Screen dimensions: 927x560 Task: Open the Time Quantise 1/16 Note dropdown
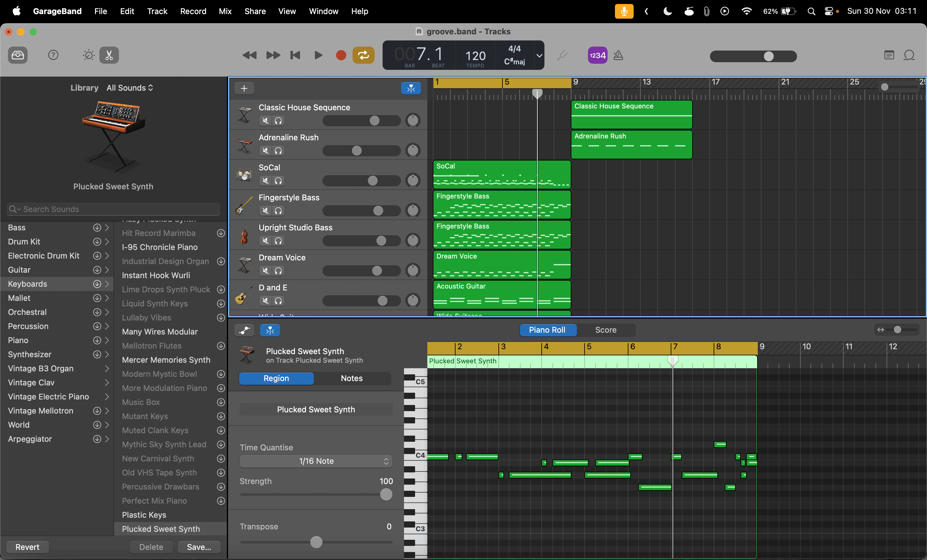[316, 461]
